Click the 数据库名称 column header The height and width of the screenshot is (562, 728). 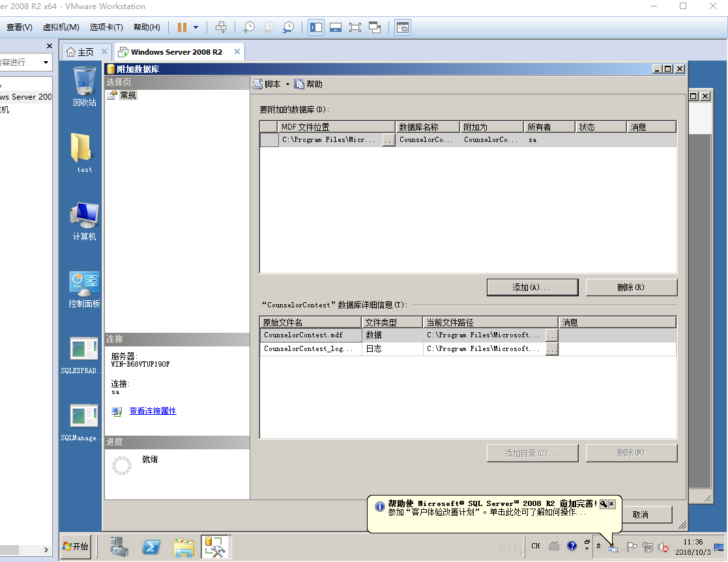[427, 127]
